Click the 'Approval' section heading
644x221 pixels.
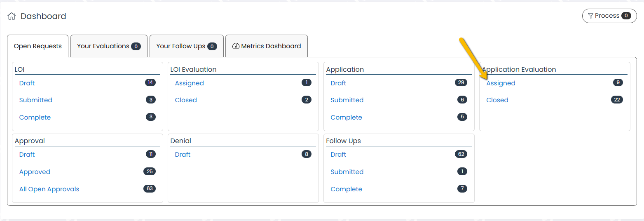point(30,141)
